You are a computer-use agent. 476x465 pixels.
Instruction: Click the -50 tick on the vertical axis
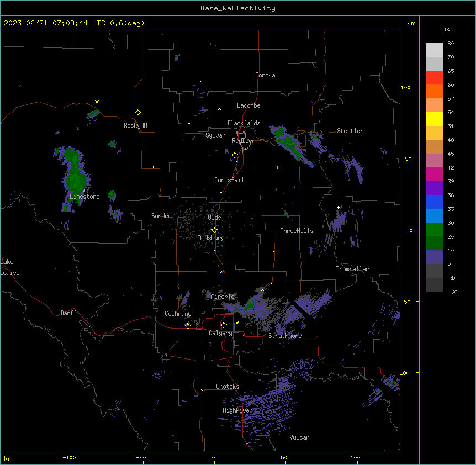(405, 302)
